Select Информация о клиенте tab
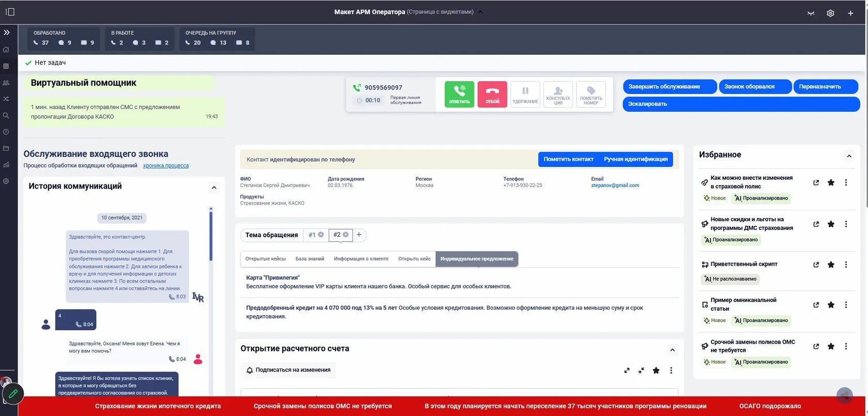Image resolution: width=868 pixels, height=416 pixels. 361,259
